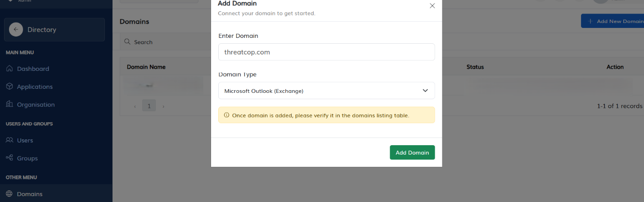Click the back arrow icon beside Directory
This screenshot has width=644, height=202.
(x=16, y=30)
